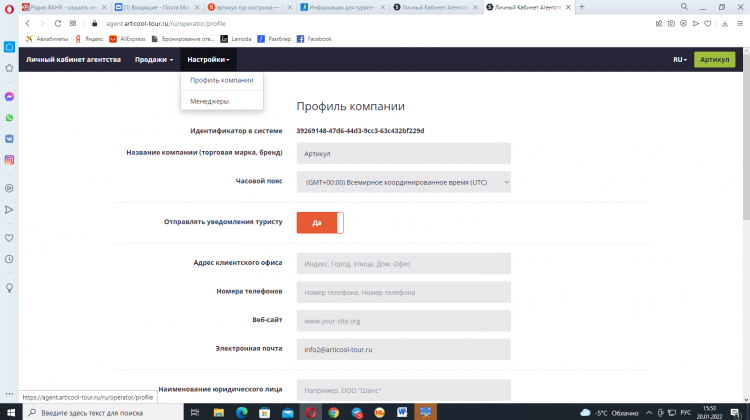Open Word from the taskbar
This screenshot has height=420, width=750.
pos(402,412)
